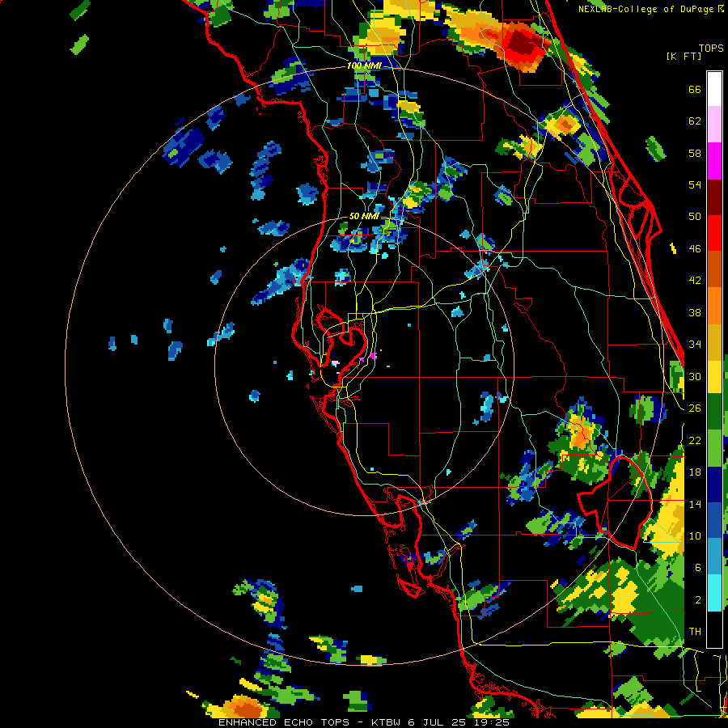
Task: Click the TOPS legend title
Action: click(x=711, y=48)
